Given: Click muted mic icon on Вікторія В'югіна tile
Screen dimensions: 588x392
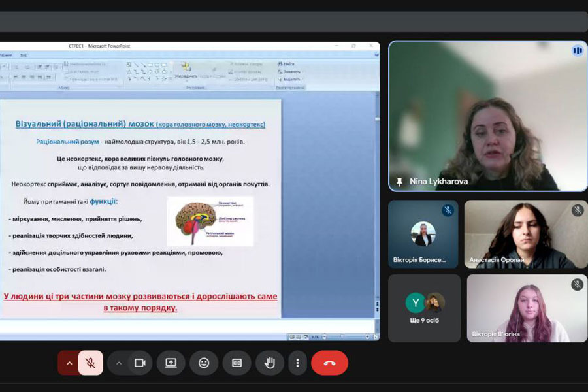Looking at the screenshot, I should point(577,284).
